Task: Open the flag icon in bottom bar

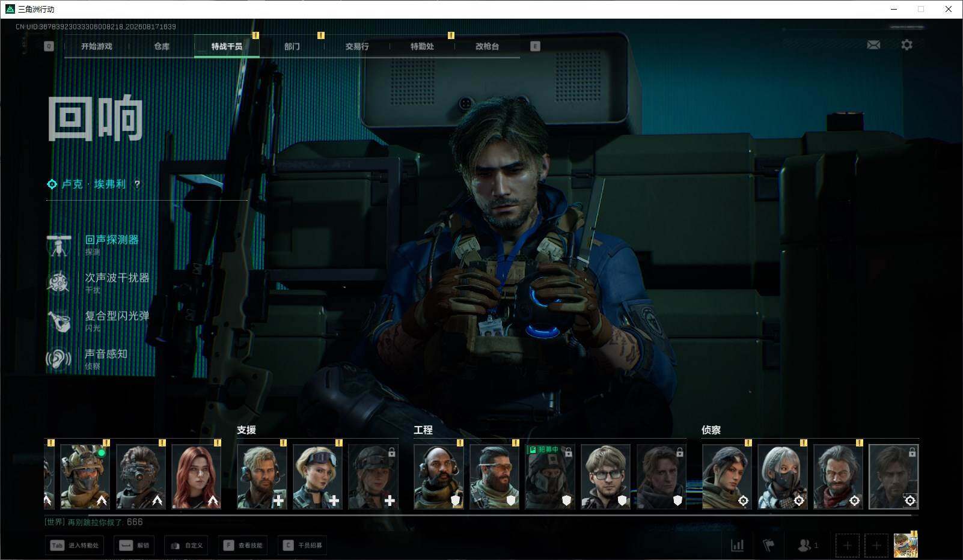Action: 768,545
